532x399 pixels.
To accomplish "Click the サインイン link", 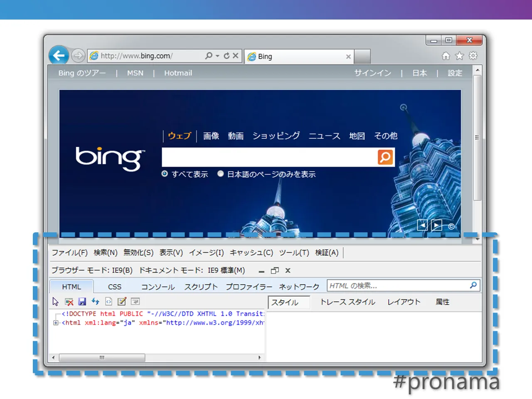I will 373,73.
